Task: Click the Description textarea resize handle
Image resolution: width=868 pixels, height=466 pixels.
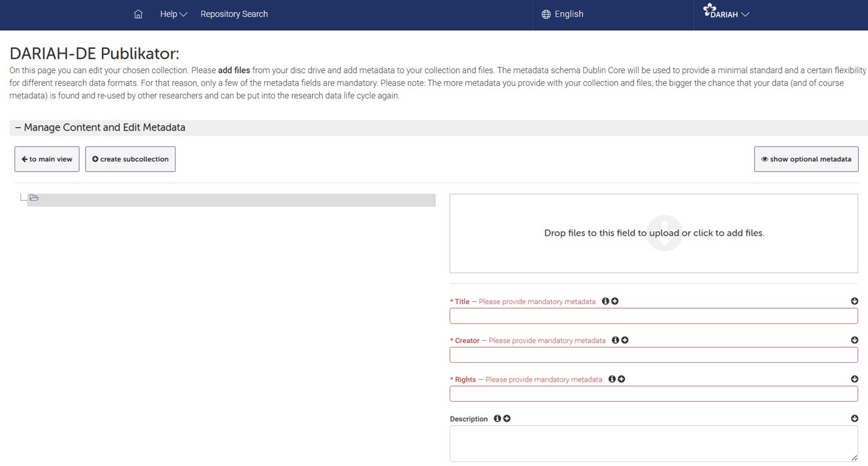Action: click(x=854, y=458)
